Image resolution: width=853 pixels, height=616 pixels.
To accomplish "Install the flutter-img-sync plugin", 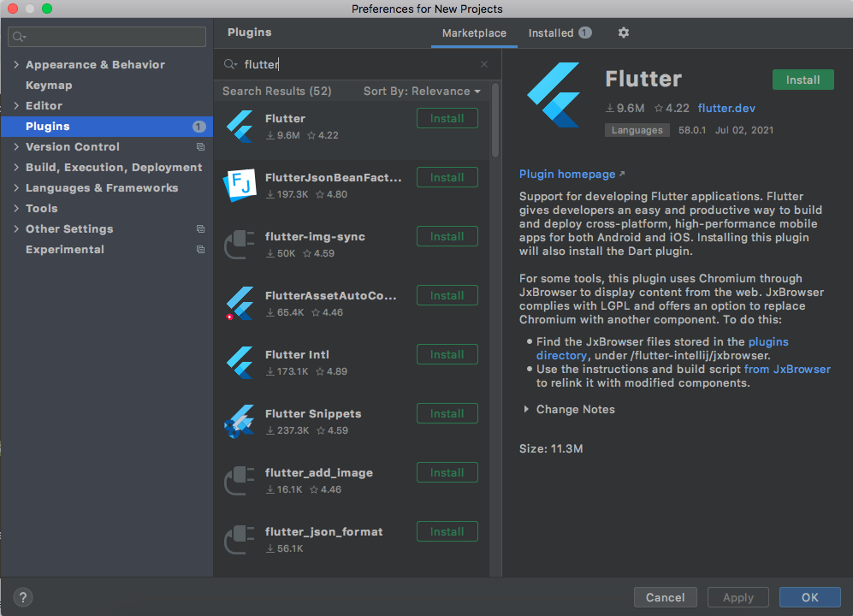I will click(447, 237).
